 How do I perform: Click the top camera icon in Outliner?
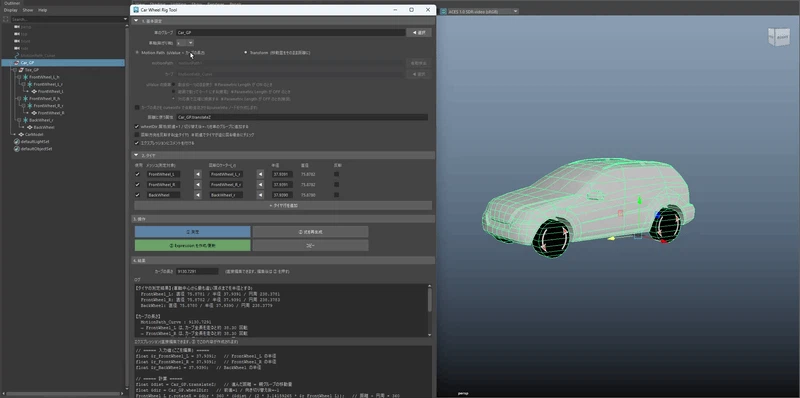coord(16,34)
